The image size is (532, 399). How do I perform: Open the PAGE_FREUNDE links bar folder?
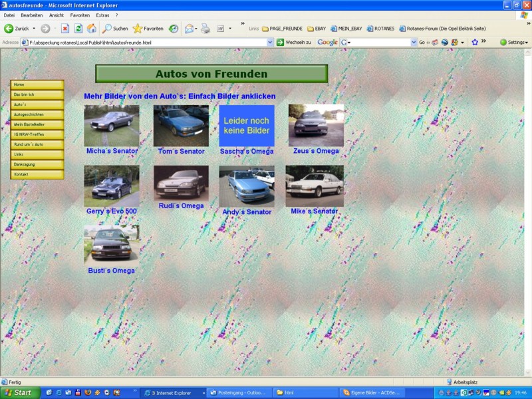coord(282,29)
